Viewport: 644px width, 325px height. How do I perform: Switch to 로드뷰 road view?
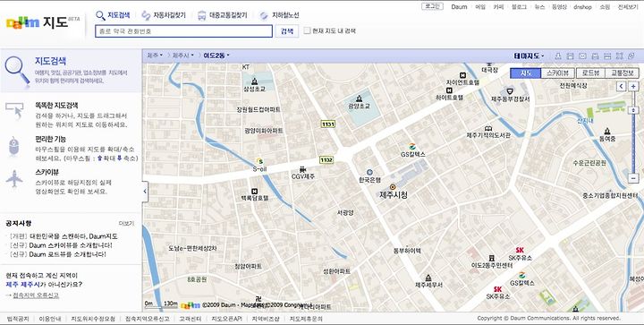click(590, 73)
